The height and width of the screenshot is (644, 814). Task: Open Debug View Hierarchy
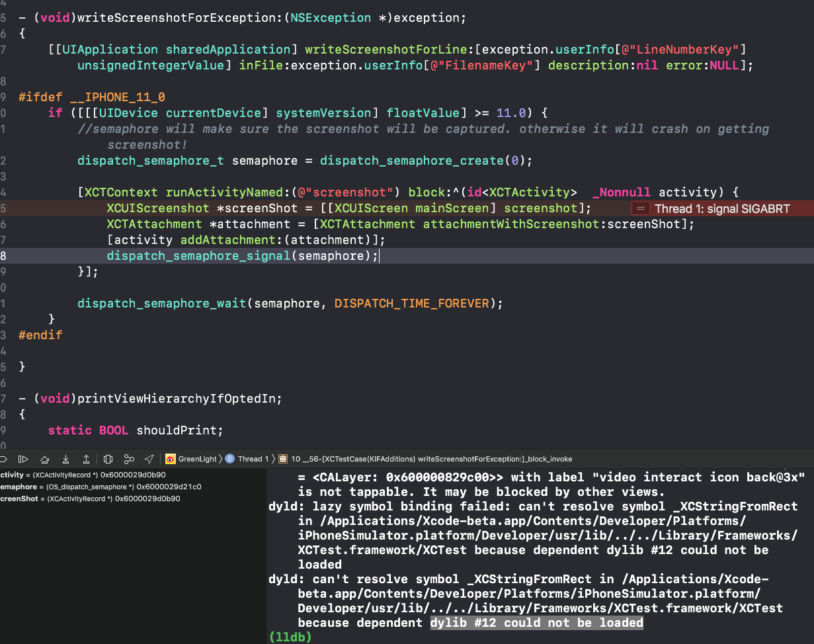(x=108, y=459)
